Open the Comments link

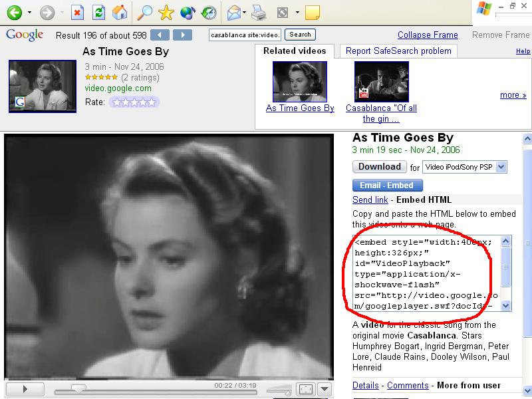(408, 386)
